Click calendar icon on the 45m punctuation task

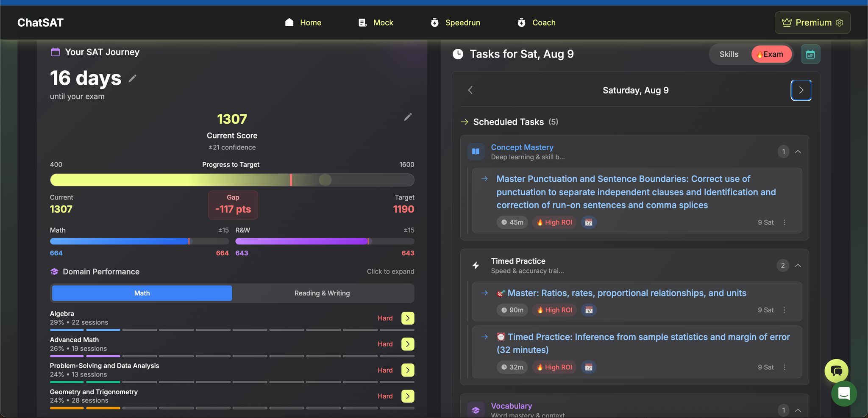[588, 222]
